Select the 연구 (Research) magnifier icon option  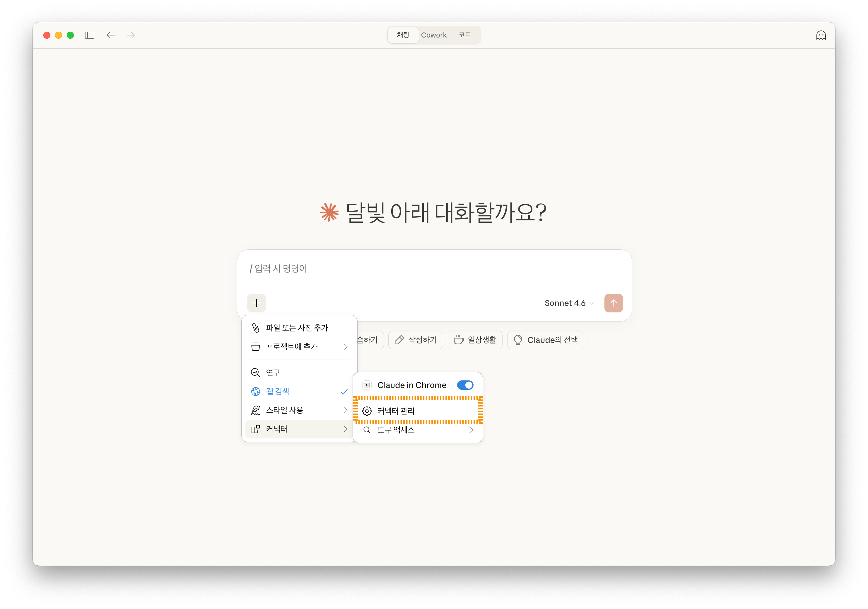256,372
